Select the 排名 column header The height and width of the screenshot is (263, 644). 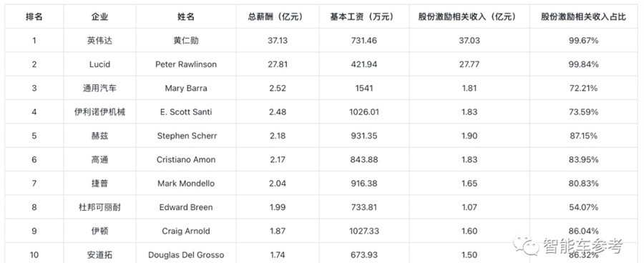click(34, 17)
